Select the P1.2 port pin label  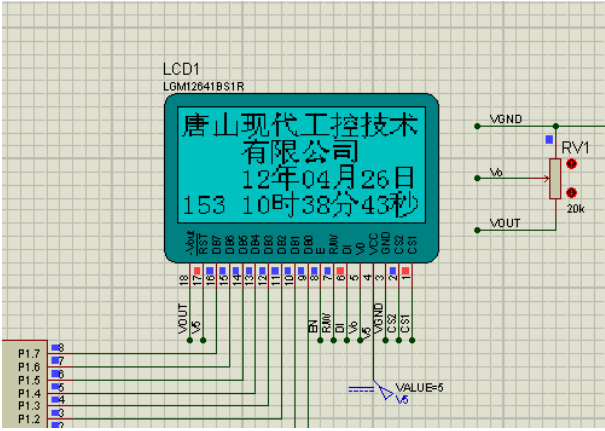click(x=29, y=419)
